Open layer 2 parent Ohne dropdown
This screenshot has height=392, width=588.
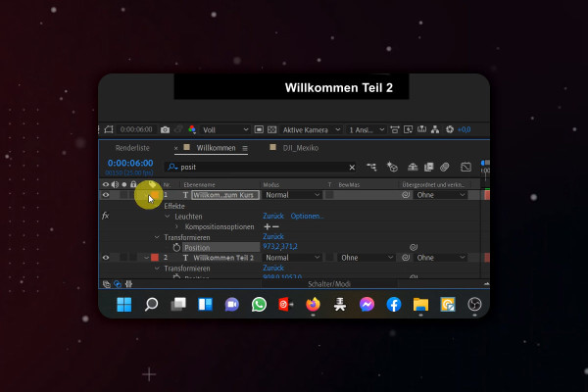point(441,258)
